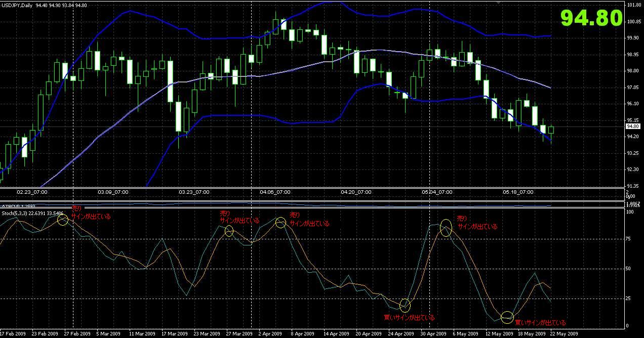
Task: Select the 96.10 price axis label
Action: pyautogui.click(x=632, y=104)
